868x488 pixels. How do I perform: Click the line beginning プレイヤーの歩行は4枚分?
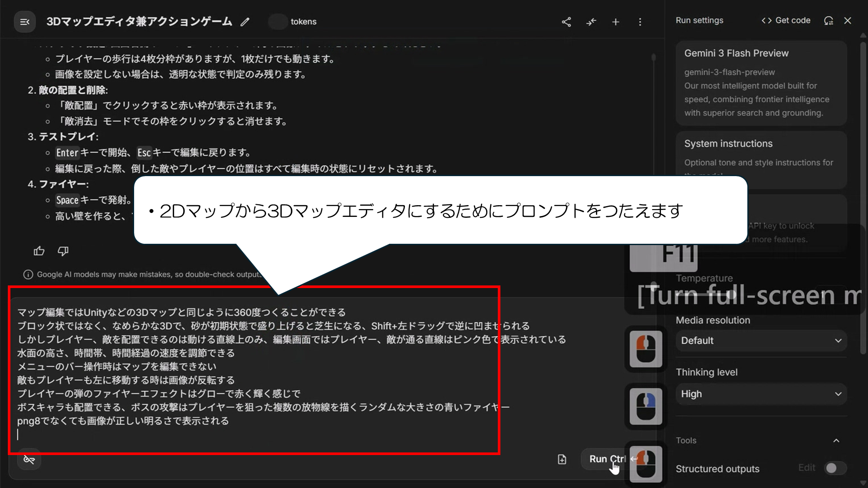point(195,59)
